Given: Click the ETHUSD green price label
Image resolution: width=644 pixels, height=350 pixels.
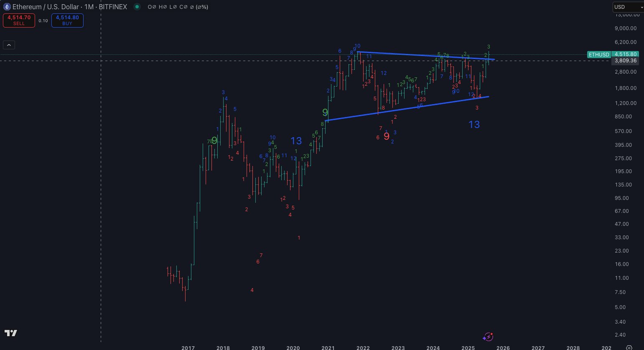Looking at the screenshot, I should coord(598,55).
